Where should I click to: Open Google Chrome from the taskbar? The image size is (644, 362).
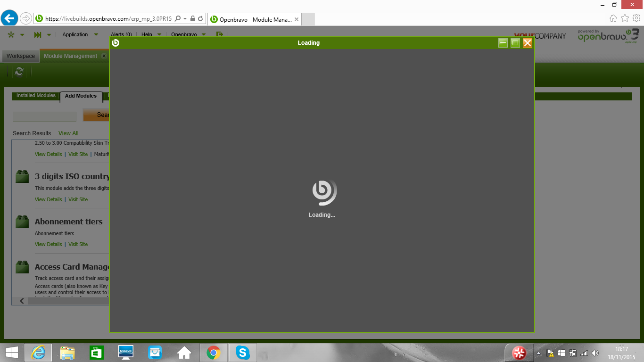(x=213, y=353)
